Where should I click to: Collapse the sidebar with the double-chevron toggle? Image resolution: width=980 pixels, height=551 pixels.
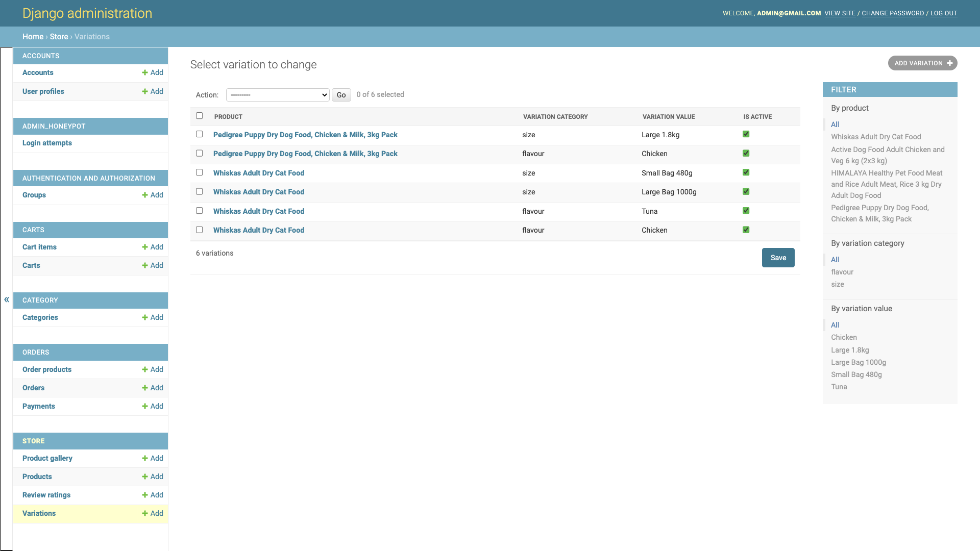coord(7,299)
